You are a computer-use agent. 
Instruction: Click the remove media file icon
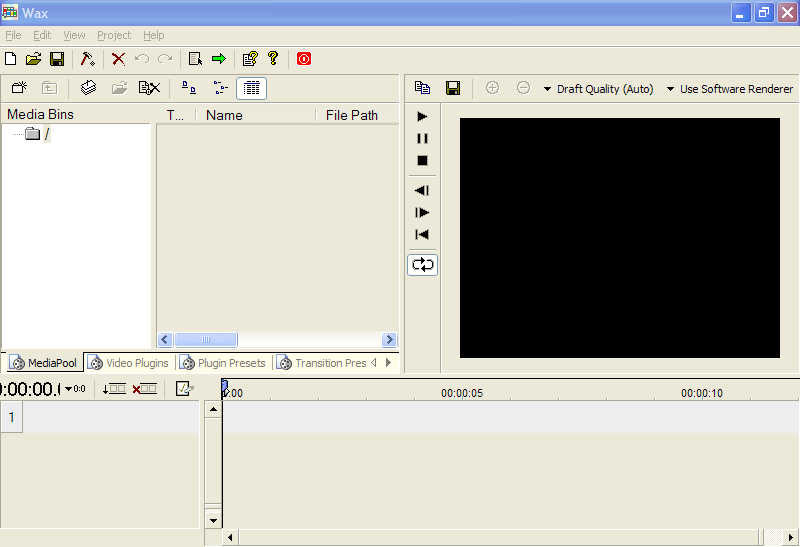pyautogui.click(x=149, y=88)
